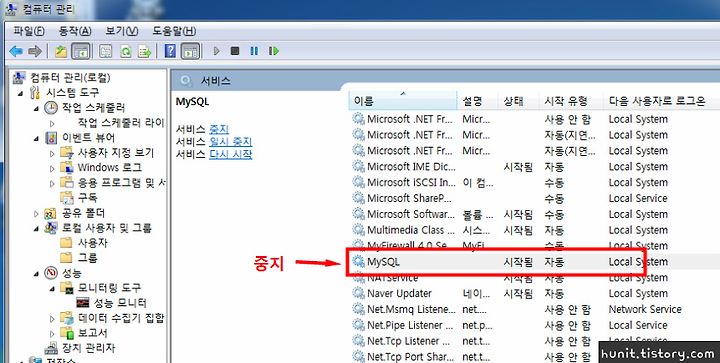Viewport: 720px width, 363px height.
Task: Sort by the 이름 column header
Action: point(404,101)
